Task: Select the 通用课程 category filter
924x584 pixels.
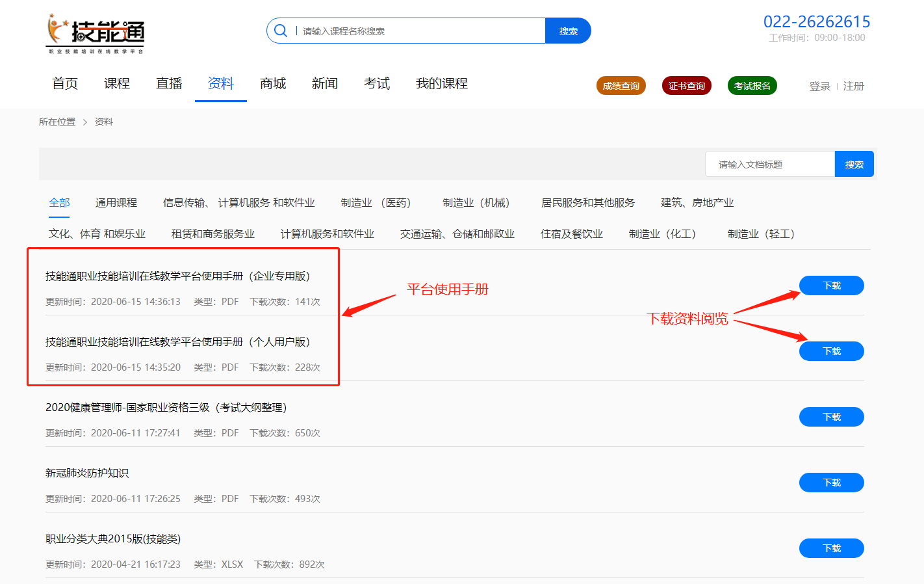Action: (116, 203)
